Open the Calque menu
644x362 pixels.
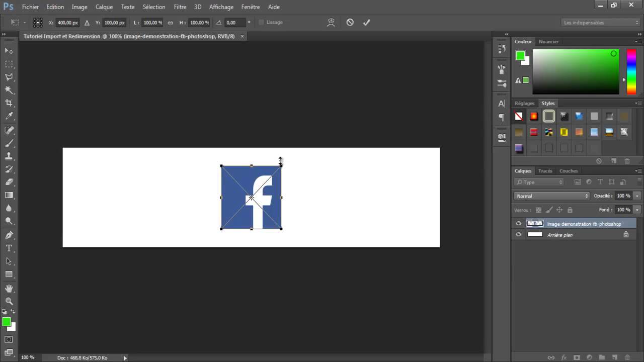[x=104, y=7]
